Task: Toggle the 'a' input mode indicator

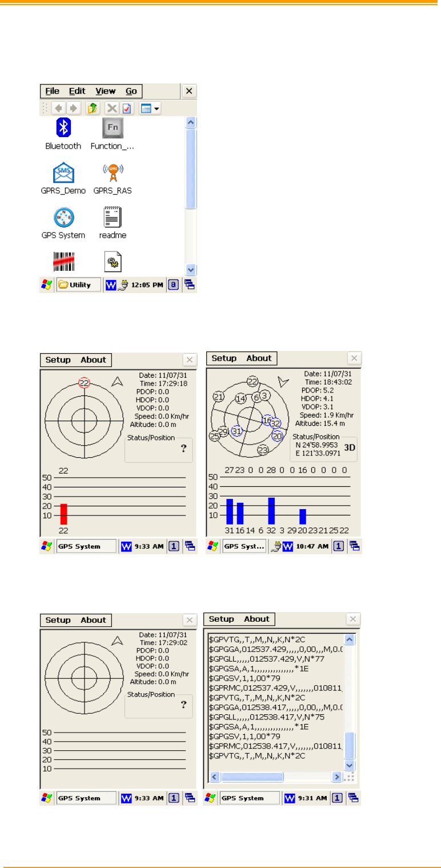Action: tap(174, 285)
